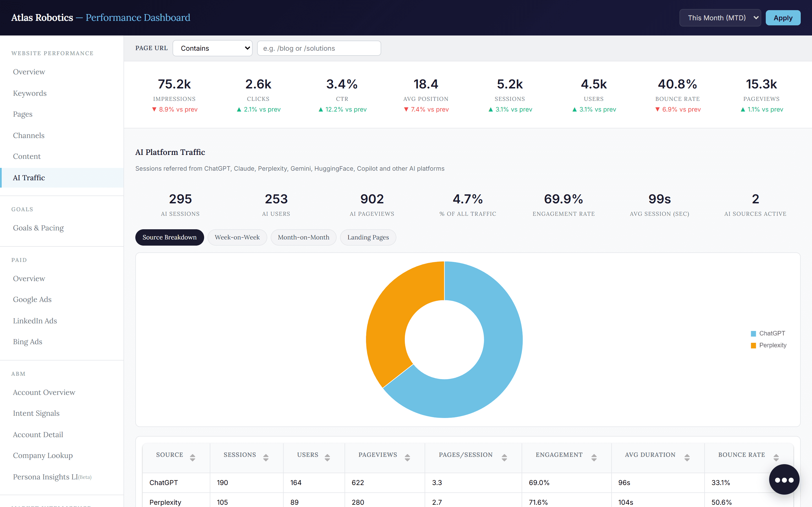Switch to the Week-on-Week tab
This screenshot has width=812, height=507.
[237, 237]
